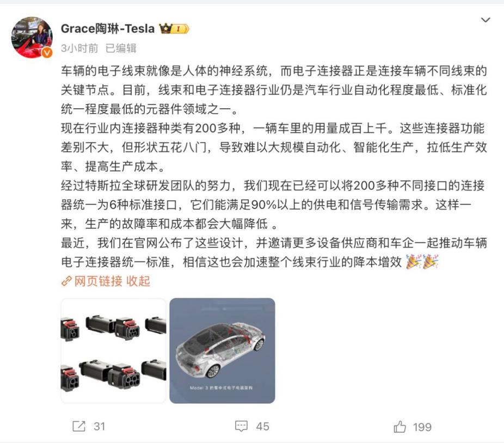
Task: Click the 已编辑 edited label
Action: click(121, 48)
